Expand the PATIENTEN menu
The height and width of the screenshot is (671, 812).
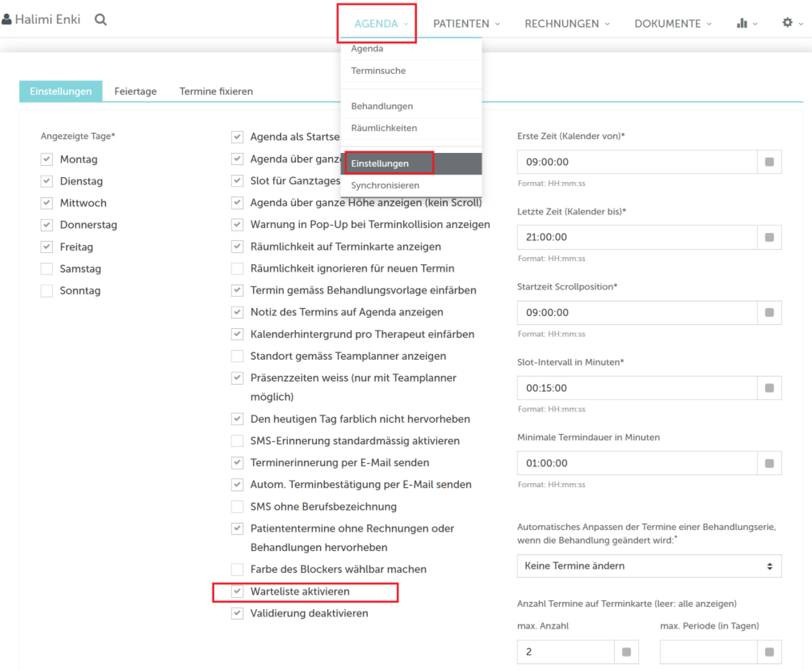click(466, 23)
